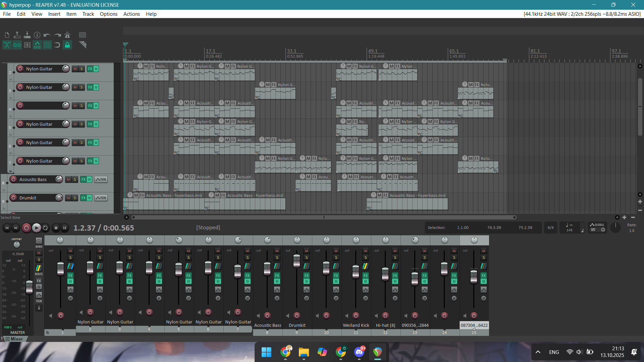Click the undo arrow in toolbar

tap(47, 35)
